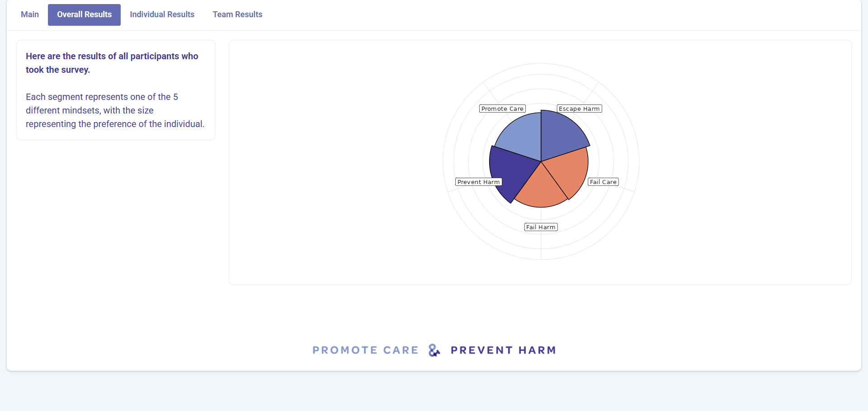Switch to Individual Results tab
This screenshot has width=868, height=411.
(162, 14)
